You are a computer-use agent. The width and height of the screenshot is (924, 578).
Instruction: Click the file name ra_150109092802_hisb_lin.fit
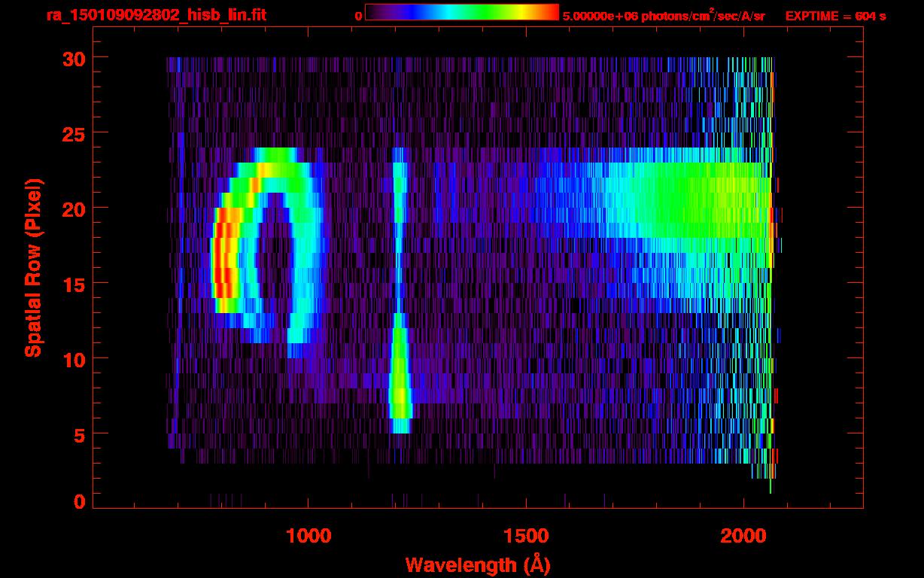pyautogui.click(x=156, y=14)
